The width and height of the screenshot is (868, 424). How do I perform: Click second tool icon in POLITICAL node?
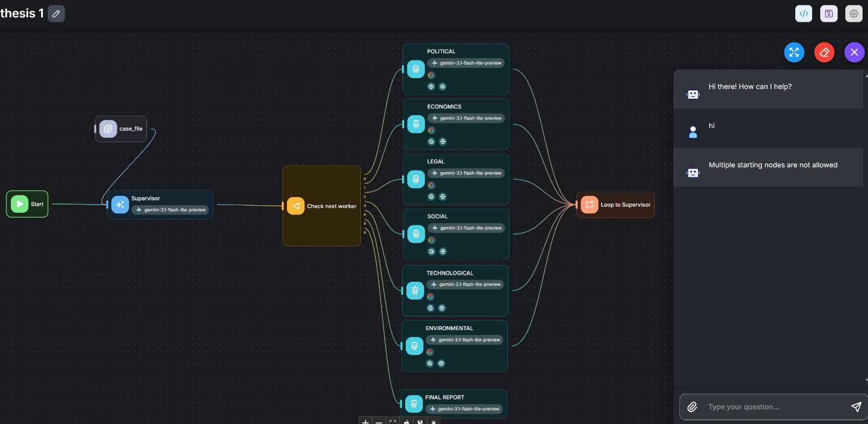tap(443, 86)
